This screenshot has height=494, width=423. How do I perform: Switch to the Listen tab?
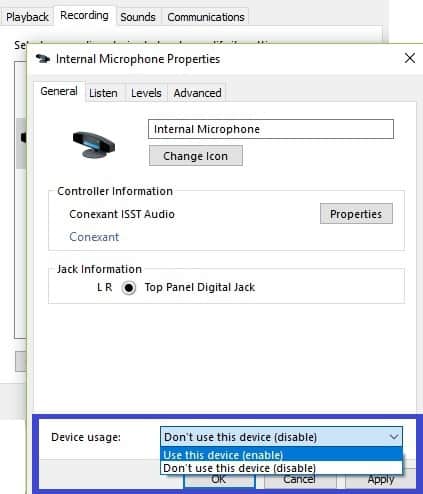click(103, 93)
